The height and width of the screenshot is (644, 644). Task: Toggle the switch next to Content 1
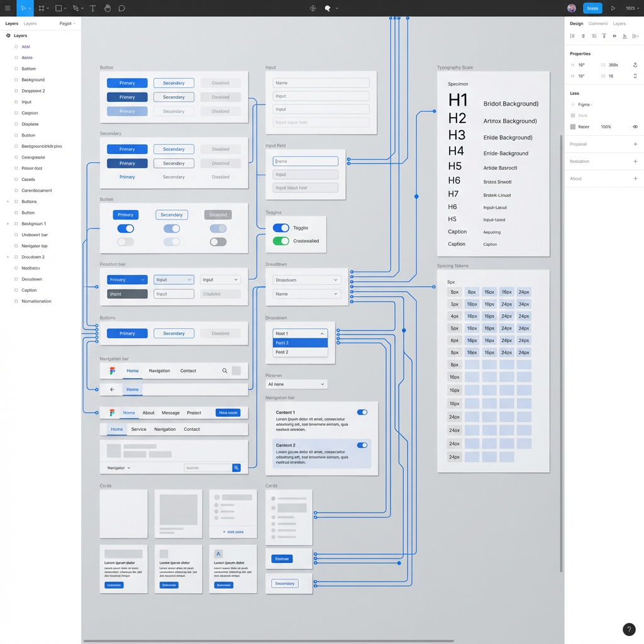pyautogui.click(x=362, y=412)
